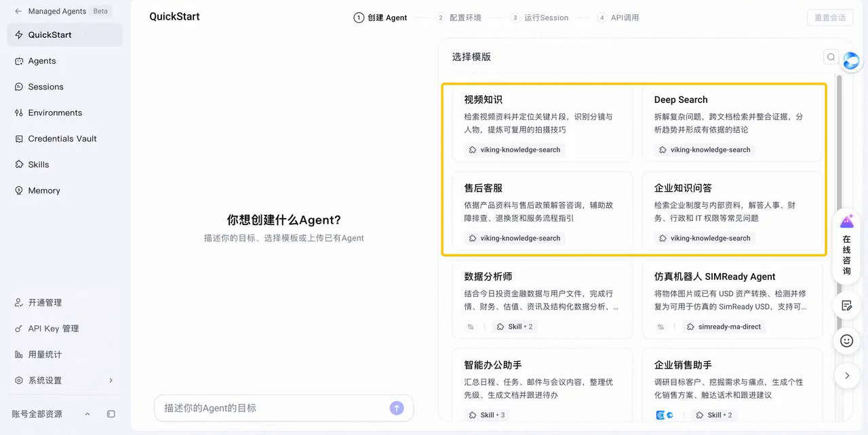Choose the 企业知识问答 template card

tap(732, 211)
